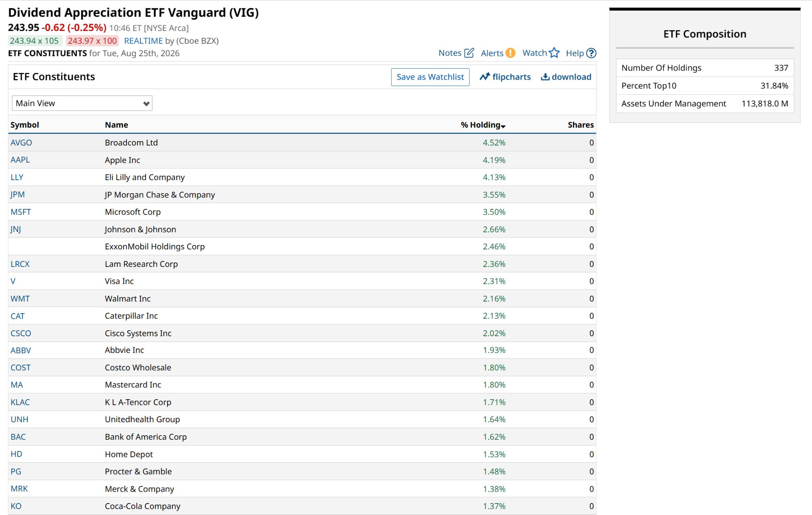
Task: Click the red ask quote 243.97 x 100
Action: click(92, 41)
